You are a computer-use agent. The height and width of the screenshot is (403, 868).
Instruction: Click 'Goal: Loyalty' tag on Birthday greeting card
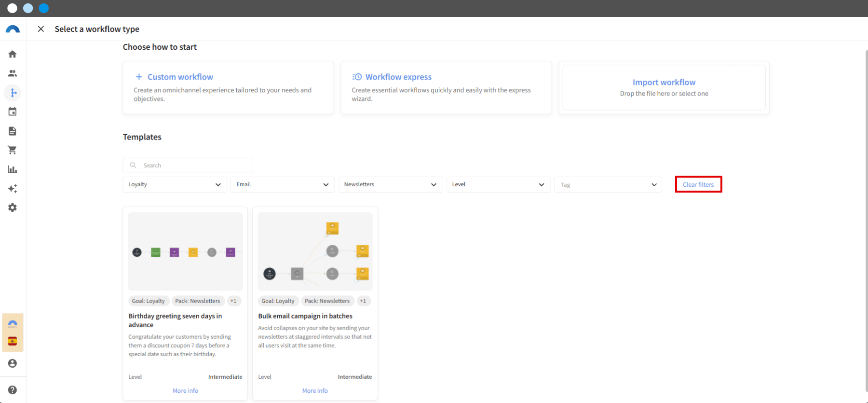(149, 301)
